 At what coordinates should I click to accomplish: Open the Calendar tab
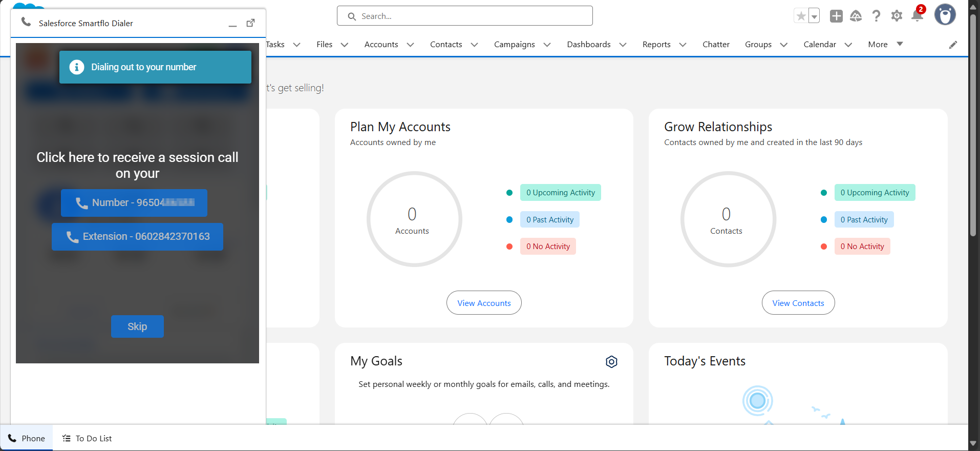820,45
